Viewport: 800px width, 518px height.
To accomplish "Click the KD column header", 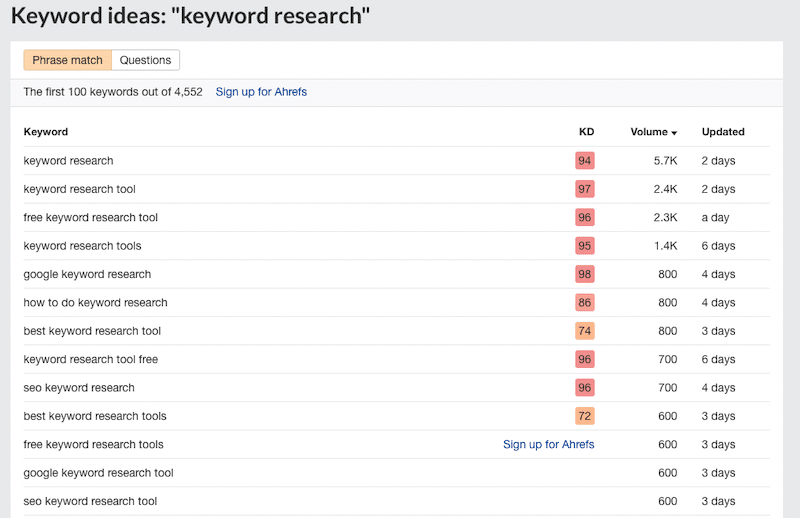I will (x=586, y=132).
